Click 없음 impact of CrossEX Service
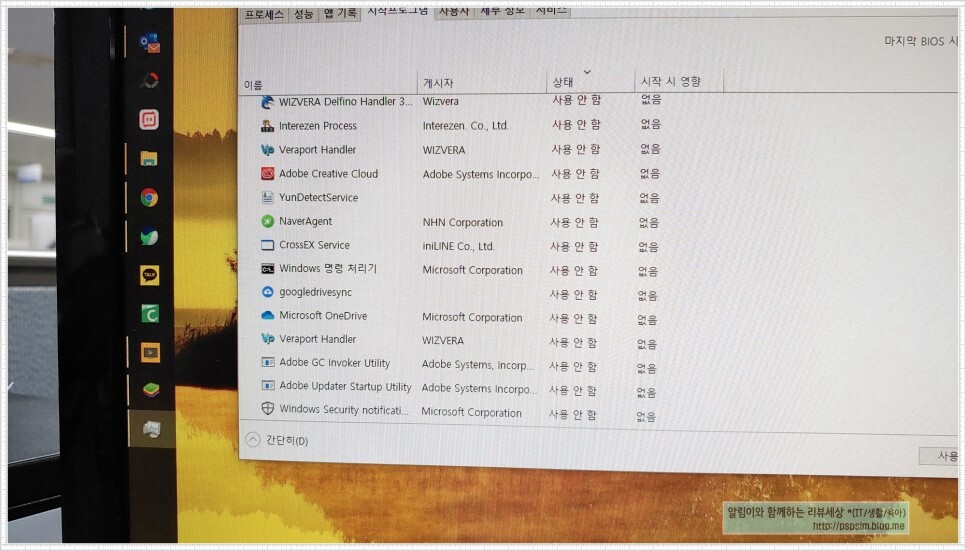966x551 pixels. click(x=648, y=247)
